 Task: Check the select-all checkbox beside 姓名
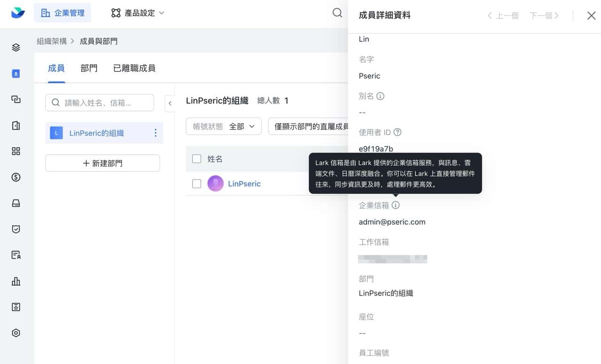[197, 159]
